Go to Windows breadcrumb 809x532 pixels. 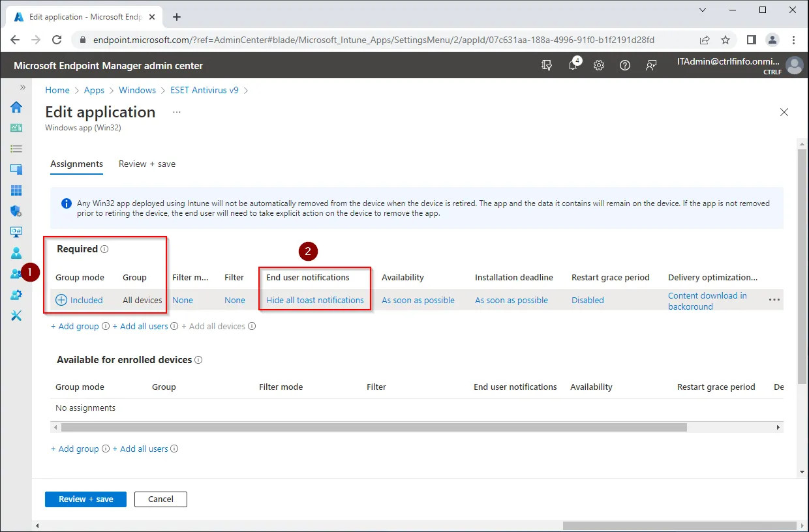pyautogui.click(x=137, y=90)
